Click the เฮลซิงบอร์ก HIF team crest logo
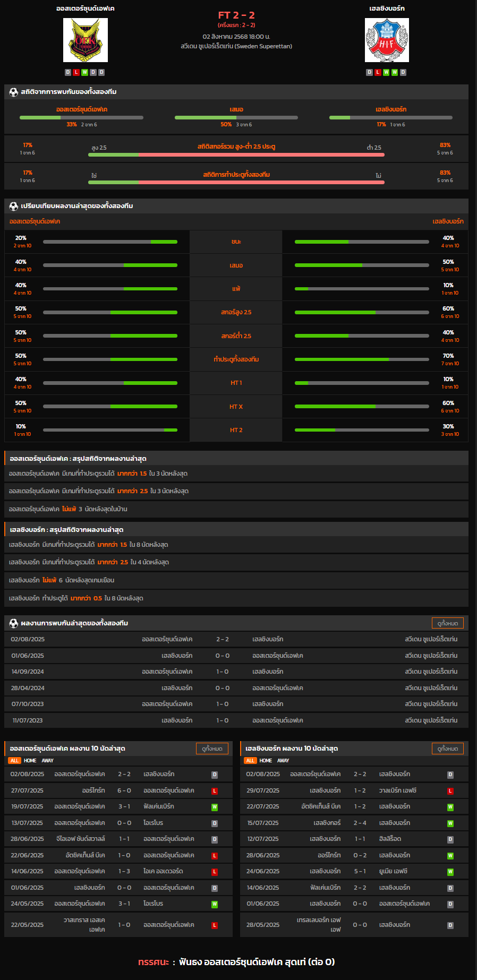477x980 pixels. (387, 40)
